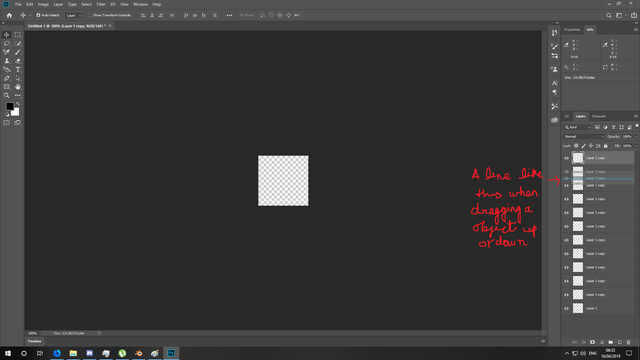The height and width of the screenshot is (360, 640).
Task: Toggle lock image pixels brush icon
Action: coord(583,146)
